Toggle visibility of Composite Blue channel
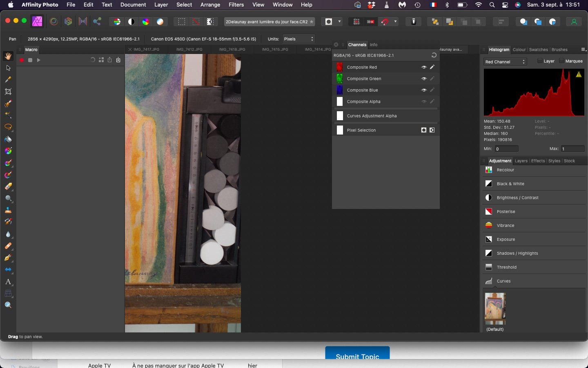Screen dimensions: 588x368 pos(424,90)
